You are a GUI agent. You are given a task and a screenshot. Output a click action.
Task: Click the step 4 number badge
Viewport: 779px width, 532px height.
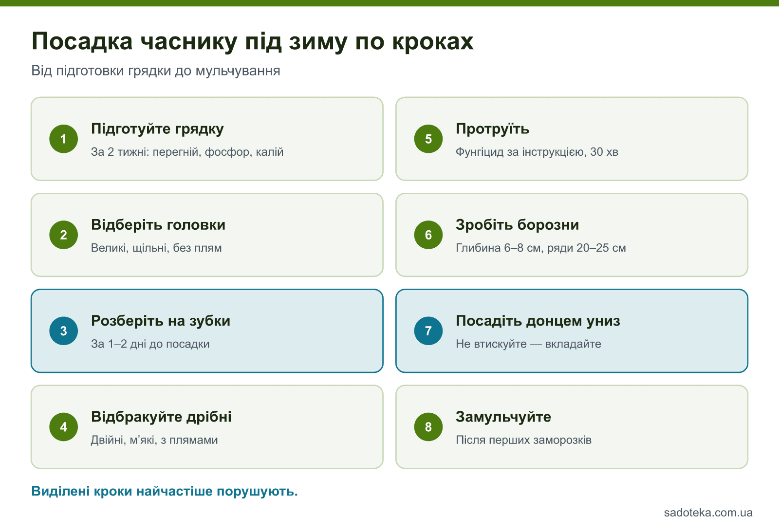pos(63,427)
